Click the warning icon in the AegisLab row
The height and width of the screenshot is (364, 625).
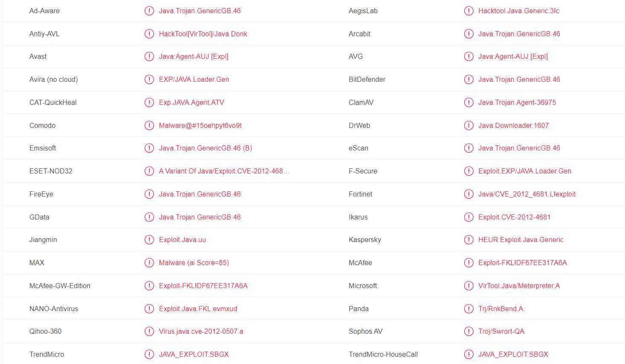point(468,11)
